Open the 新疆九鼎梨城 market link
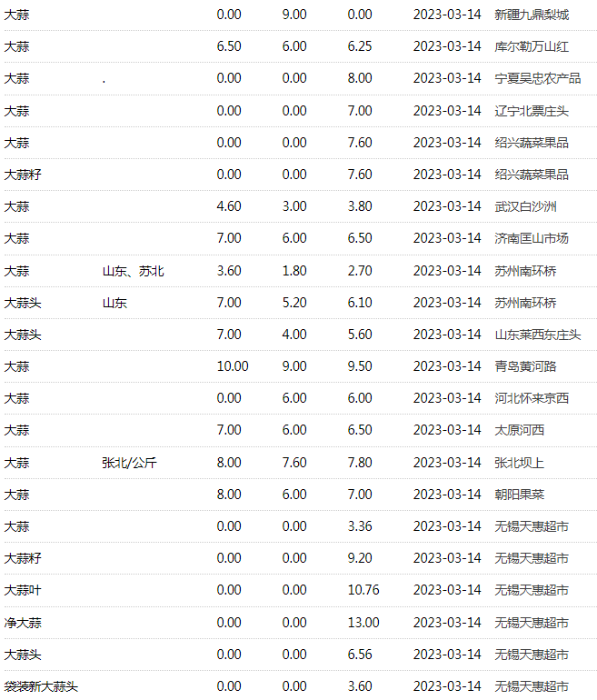The height and width of the screenshot is (700, 597). coord(532,15)
